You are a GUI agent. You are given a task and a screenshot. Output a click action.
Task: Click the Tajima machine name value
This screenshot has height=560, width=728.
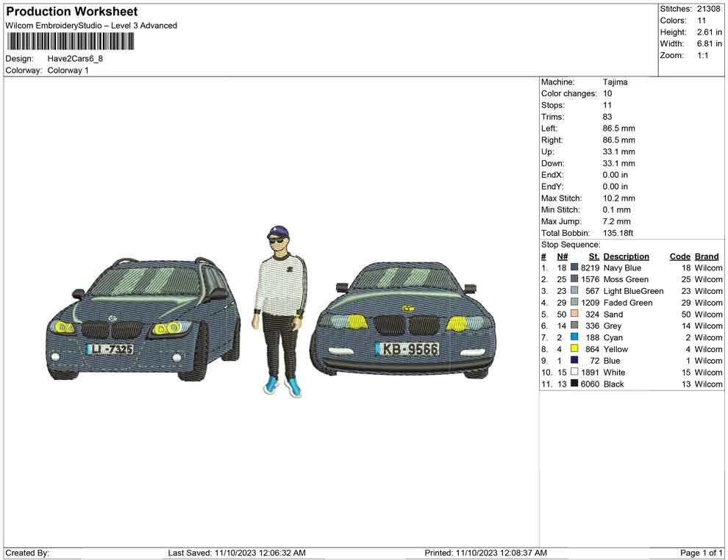616,82
